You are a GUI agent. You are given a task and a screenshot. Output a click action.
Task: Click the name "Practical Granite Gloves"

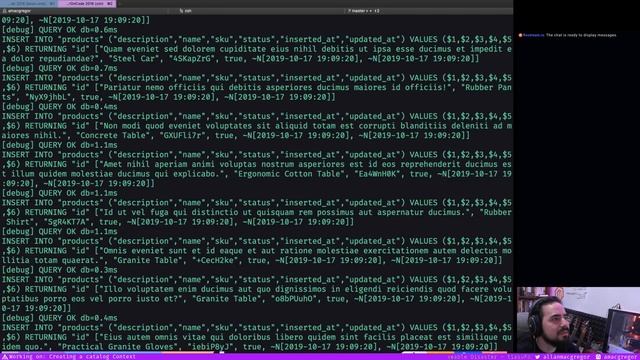119,347
